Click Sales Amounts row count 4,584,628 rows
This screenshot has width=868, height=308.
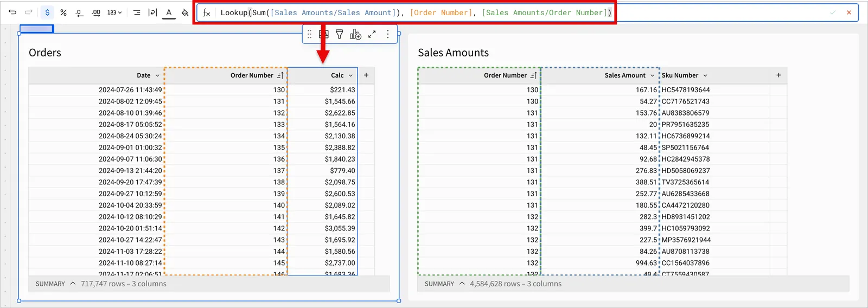495,284
